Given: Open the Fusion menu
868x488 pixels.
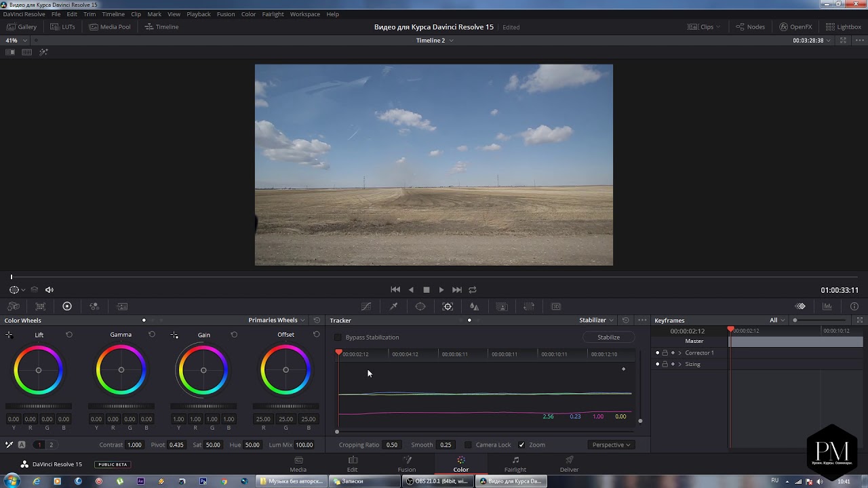Looking at the screenshot, I should [226, 14].
